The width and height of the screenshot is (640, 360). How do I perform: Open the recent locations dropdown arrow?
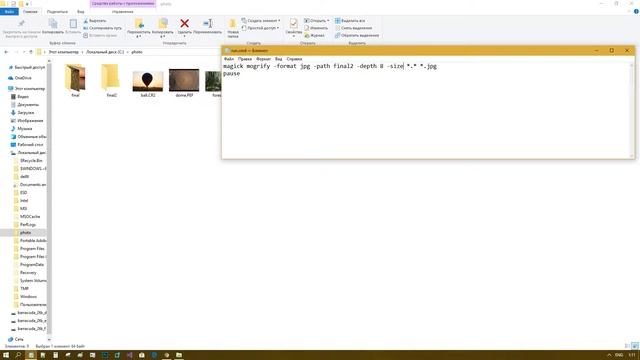24,52
